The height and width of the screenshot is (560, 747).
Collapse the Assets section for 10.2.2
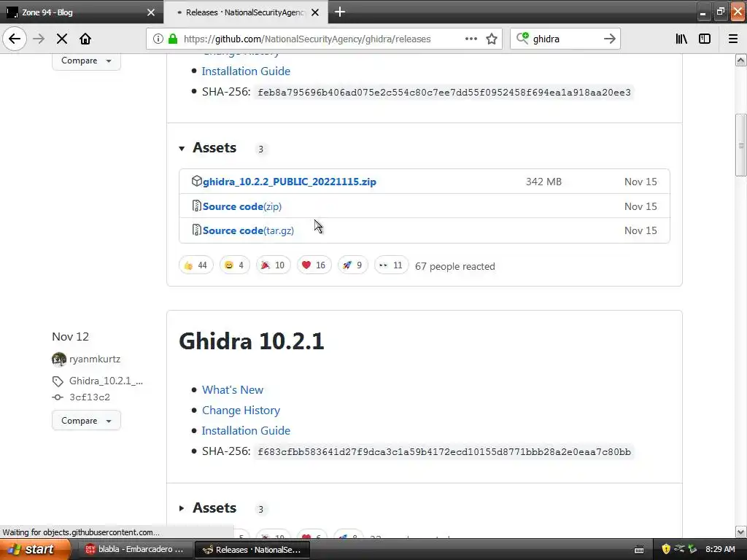click(182, 149)
